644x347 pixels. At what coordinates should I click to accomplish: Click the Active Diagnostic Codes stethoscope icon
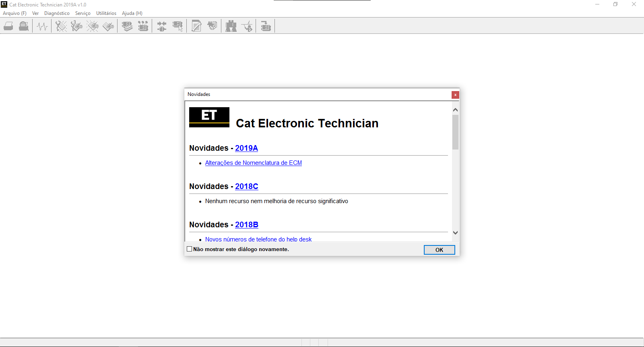point(61,27)
